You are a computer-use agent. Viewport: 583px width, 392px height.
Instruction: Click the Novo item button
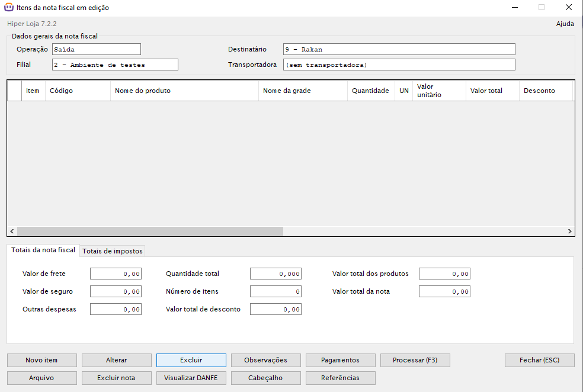coord(41,360)
